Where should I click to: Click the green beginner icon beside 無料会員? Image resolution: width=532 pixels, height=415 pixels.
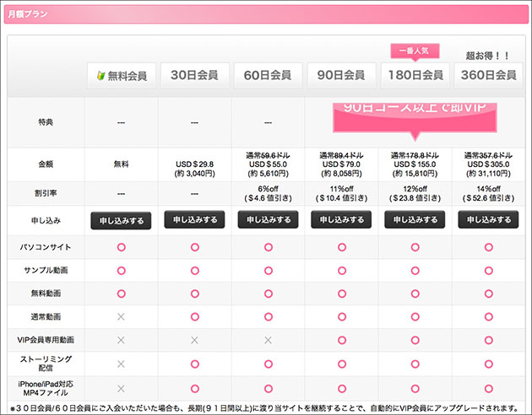click(100, 76)
